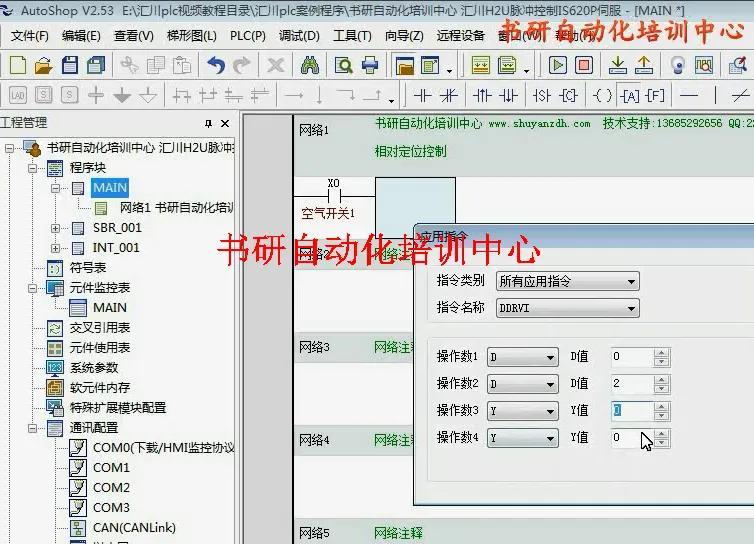This screenshot has height=544, width=754.
Task: Open 向导(Z) menu
Action: [404, 36]
